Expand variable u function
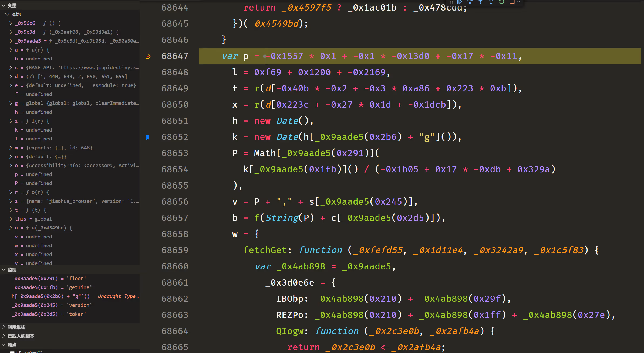The height and width of the screenshot is (353, 644). click(11, 228)
